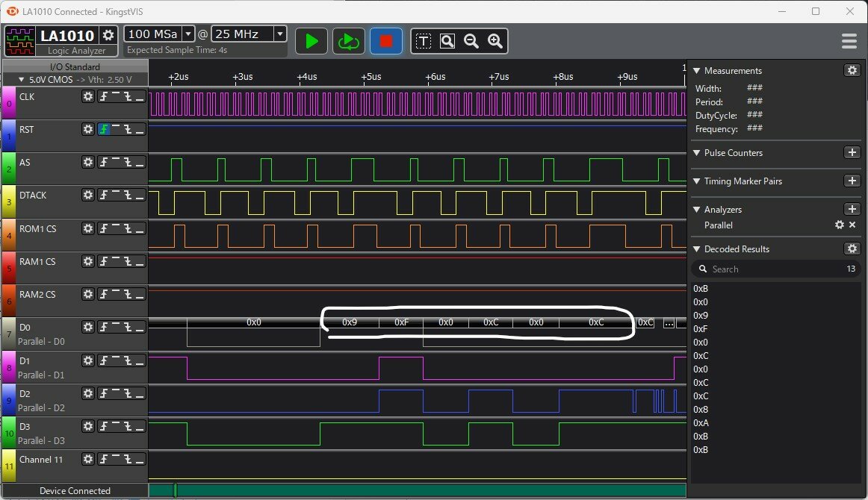Zoom out the waveform view

pyautogui.click(x=471, y=41)
